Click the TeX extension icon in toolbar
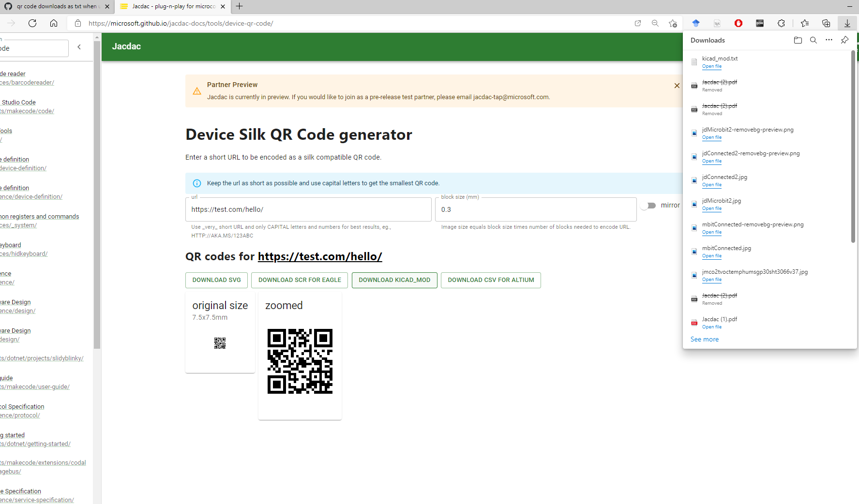859x504 pixels. point(717,23)
